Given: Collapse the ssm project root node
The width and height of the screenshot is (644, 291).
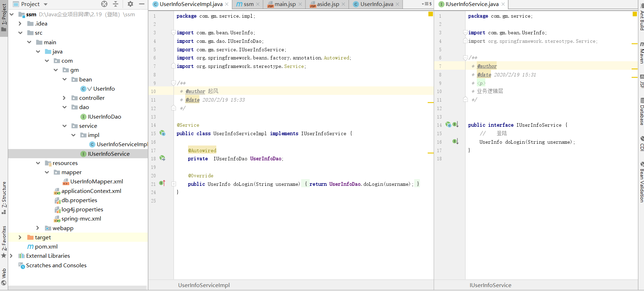Looking at the screenshot, I should click(x=12, y=14).
